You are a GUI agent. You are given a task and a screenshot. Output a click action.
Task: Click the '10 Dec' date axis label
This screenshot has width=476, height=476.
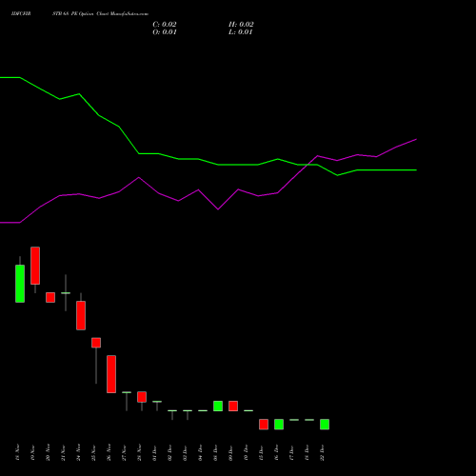click(246, 452)
